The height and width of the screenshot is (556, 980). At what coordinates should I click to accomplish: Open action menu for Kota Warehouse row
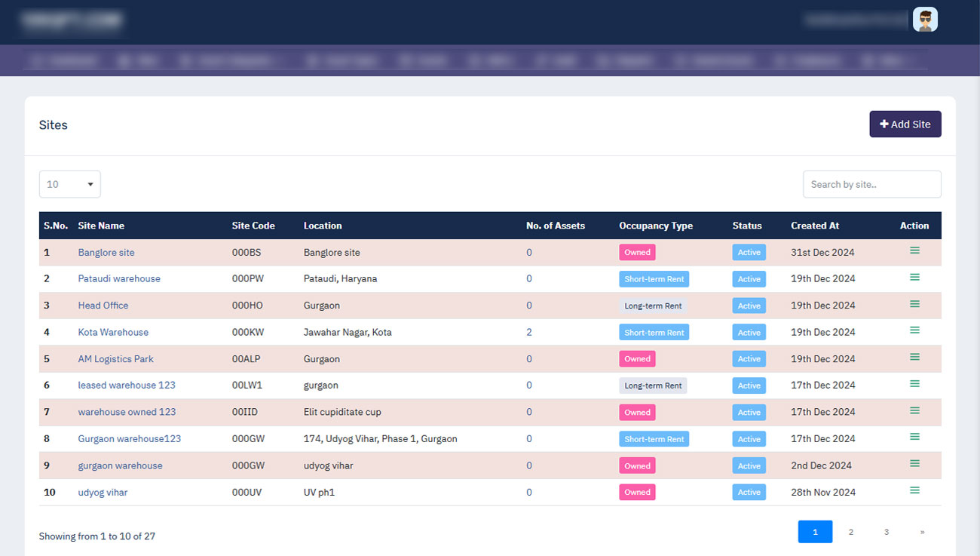point(914,330)
